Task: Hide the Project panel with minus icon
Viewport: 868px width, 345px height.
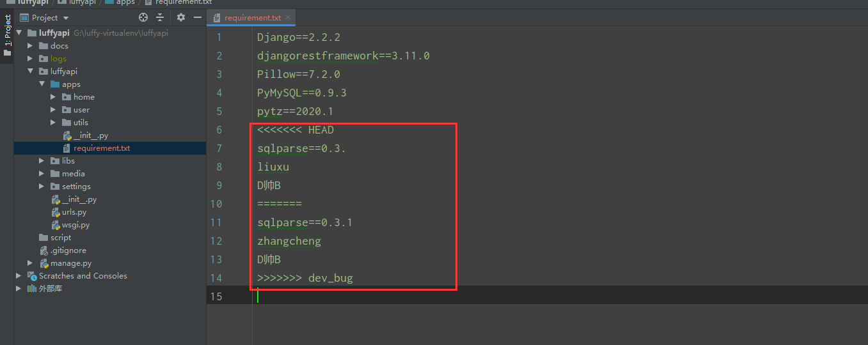Action: click(x=197, y=17)
